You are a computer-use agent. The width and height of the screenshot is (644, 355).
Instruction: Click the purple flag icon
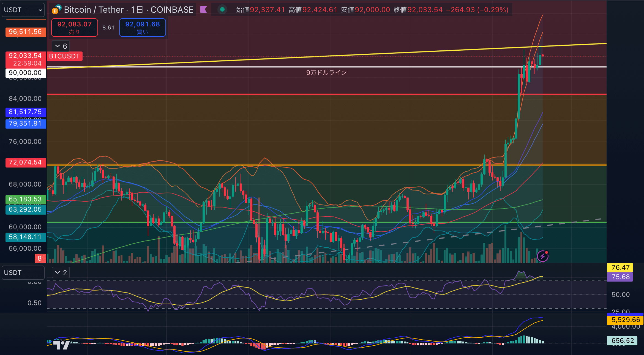tap(203, 10)
